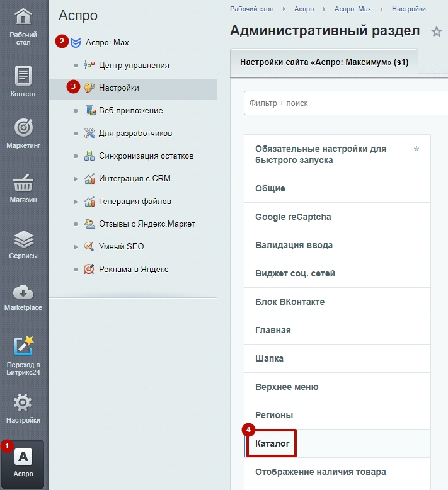The image size is (448, 490).
Task: Go to Аспро: Max breadcrumb link
Action: coord(353,9)
